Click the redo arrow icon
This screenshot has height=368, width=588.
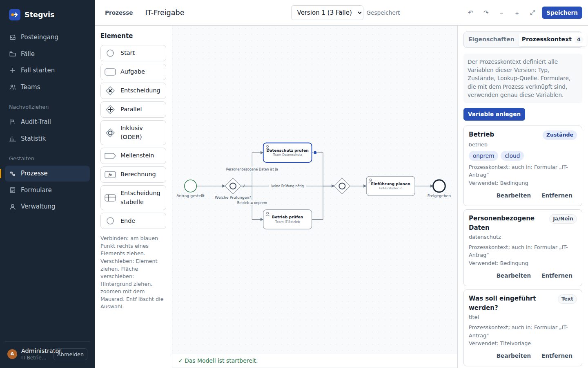coord(486,13)
